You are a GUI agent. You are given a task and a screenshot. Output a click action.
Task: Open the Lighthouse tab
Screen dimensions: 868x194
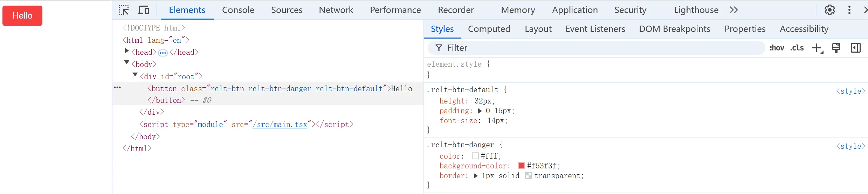coord(696,10)
